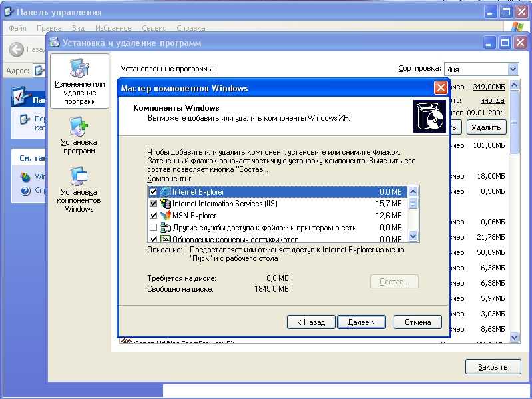Image resolution: width=532 pixels, height=399 pixels.
Task: Click the network file and printer services icon
Action: [166, 228]
